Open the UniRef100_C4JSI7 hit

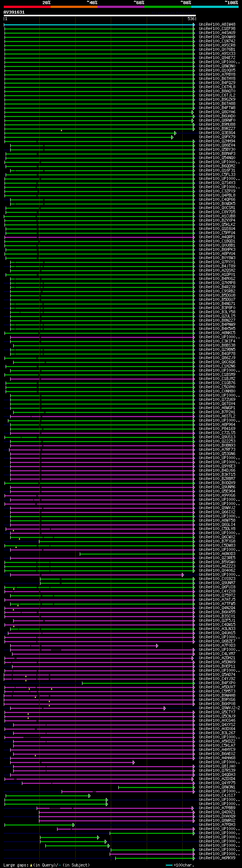click(217, 796)
